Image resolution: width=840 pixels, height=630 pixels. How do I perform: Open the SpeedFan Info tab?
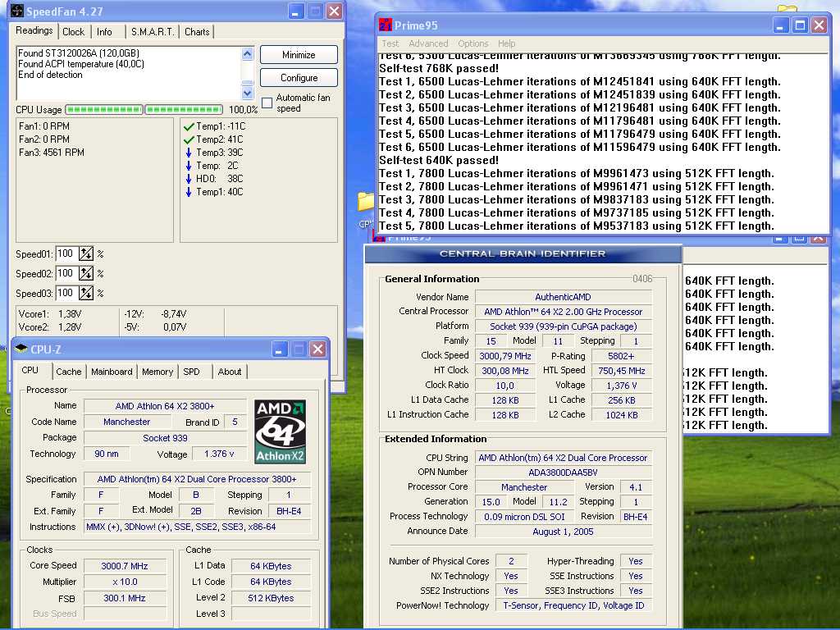click(104, 32)
